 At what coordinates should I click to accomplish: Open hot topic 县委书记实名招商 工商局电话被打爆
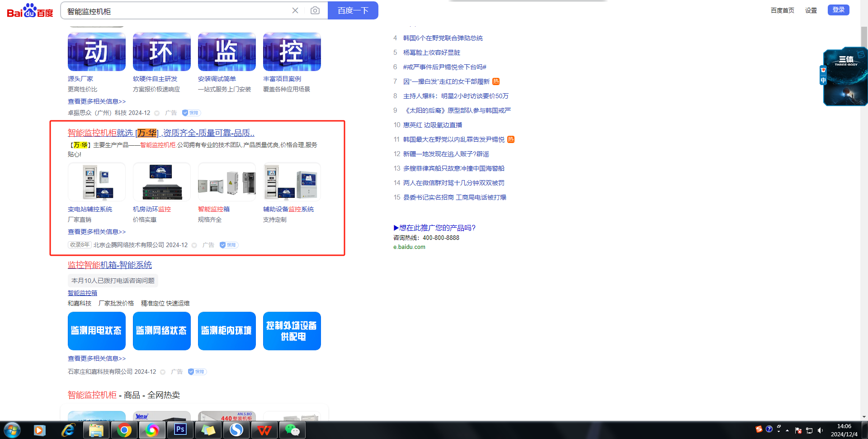coord(455,197)
